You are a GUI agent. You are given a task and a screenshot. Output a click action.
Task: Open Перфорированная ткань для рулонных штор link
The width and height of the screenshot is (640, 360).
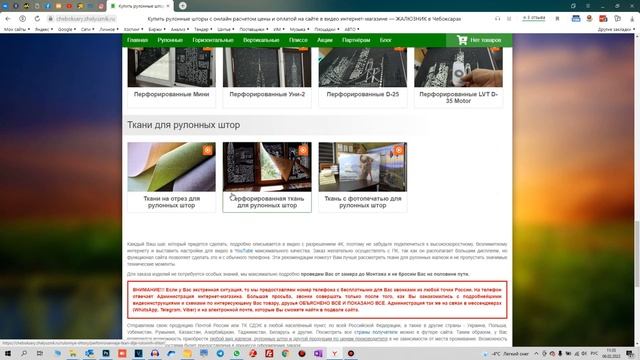pyautogui.click(x=267, y=202)
